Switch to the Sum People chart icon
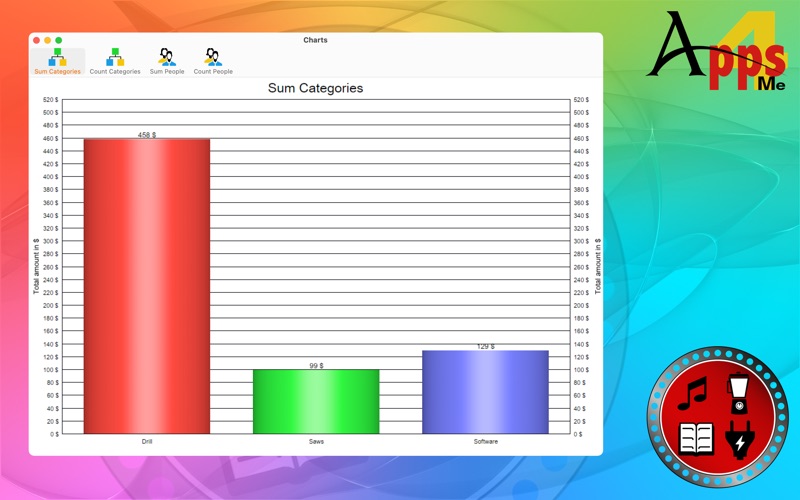800x500 pixels. [167, 57]
